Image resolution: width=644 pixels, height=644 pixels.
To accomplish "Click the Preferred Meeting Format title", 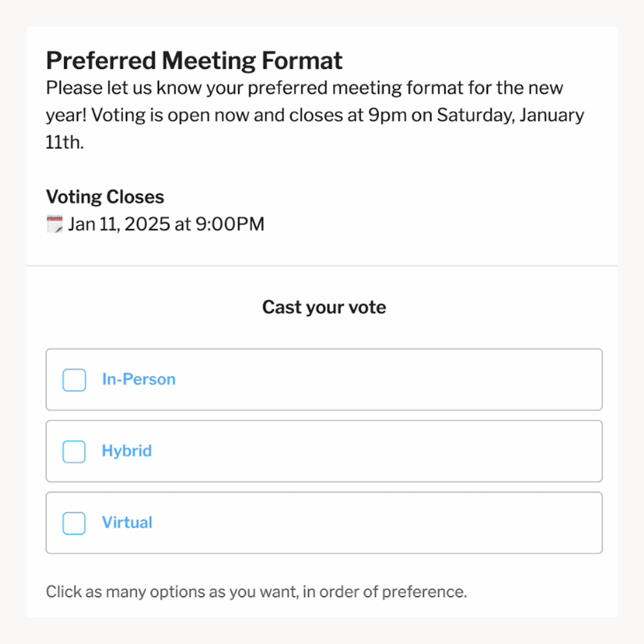I will (194, 61).
